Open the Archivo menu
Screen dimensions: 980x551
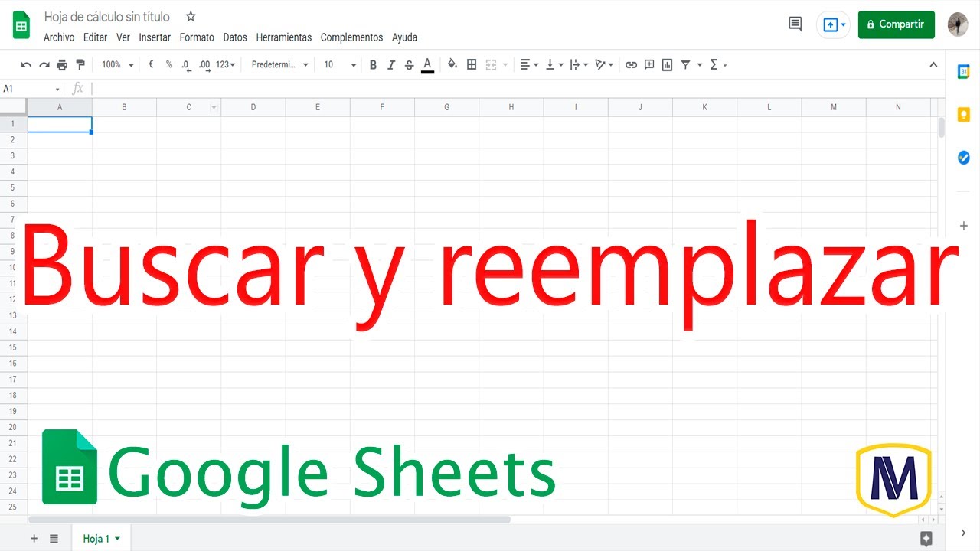coord(59,37)
